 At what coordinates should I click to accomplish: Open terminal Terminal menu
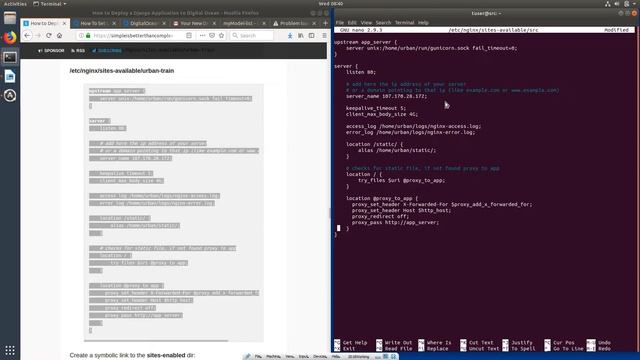[x=404, y=22]
